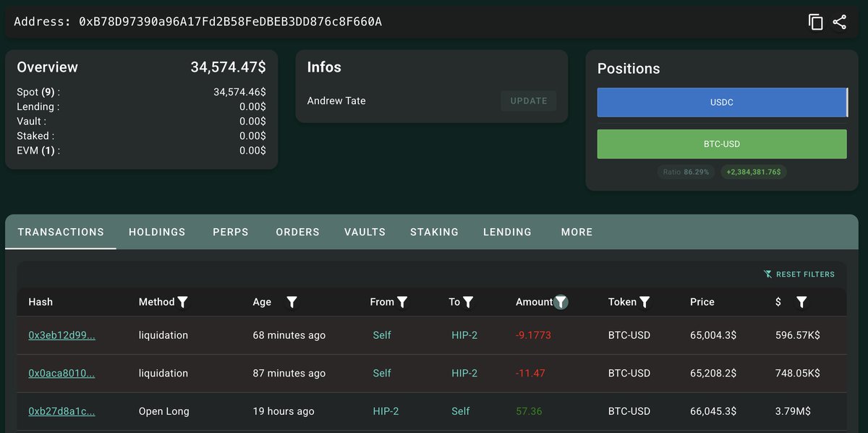Viewport: 868px width, 433px height.
Task: Open the More tab
Action: pos(576,232)
